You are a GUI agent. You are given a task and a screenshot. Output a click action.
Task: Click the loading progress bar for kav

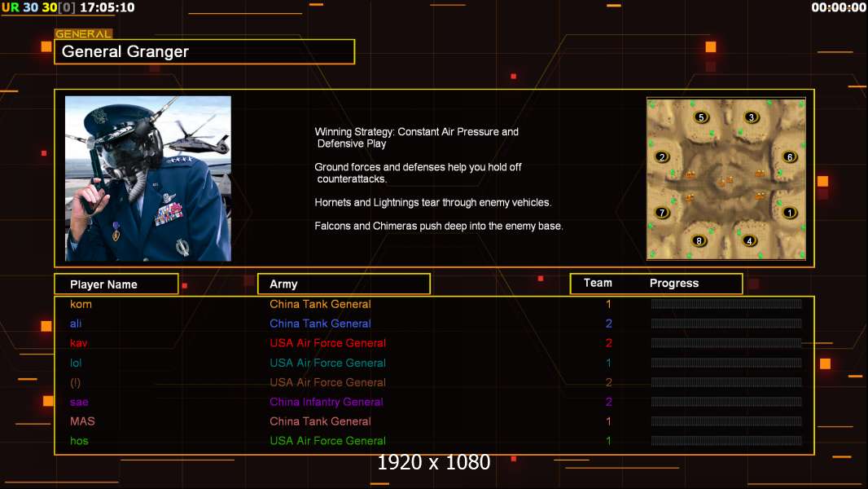[x=726, y=343]
